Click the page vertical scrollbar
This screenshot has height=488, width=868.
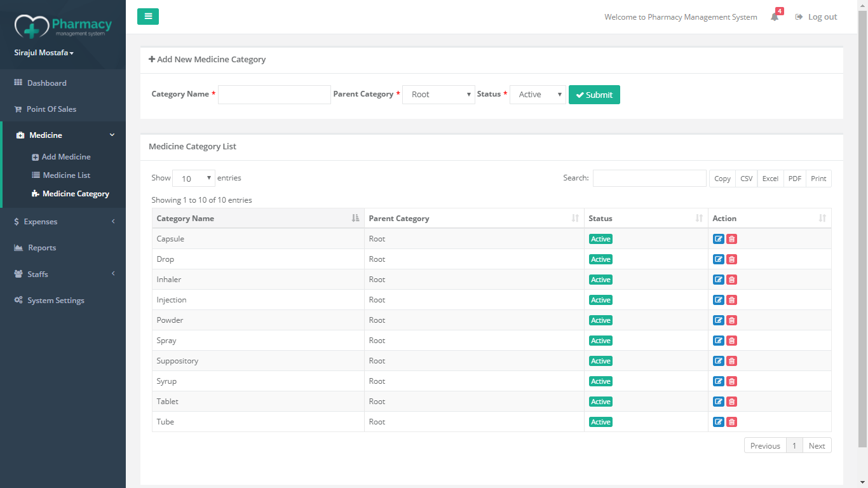tap(863, 229)
